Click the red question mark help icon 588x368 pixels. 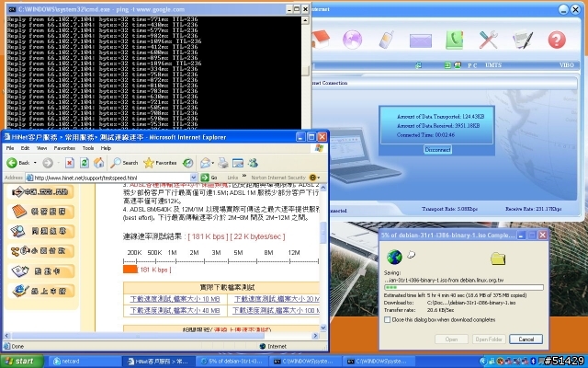coord(557,40)
